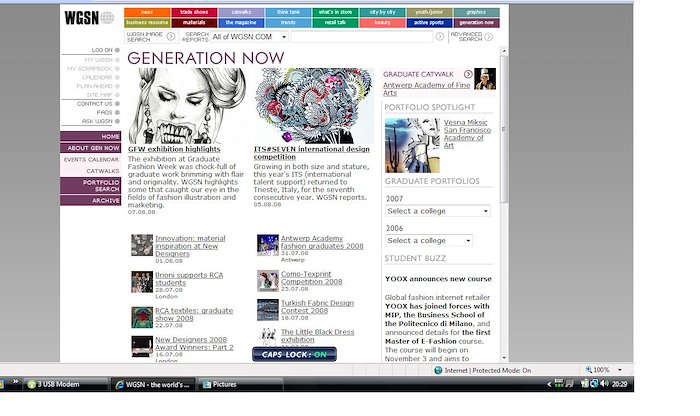The width and height of the screenshot is (700, 416).
Task: Open the catwalks tab
Action: click(241, 12)
